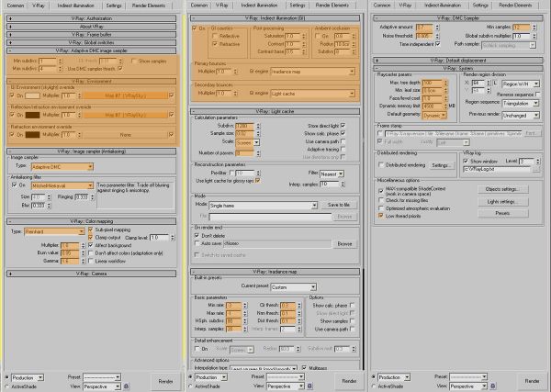Click the Light cache Subdivs spinner arrows
Screen dimensions: 551x392
258,126
